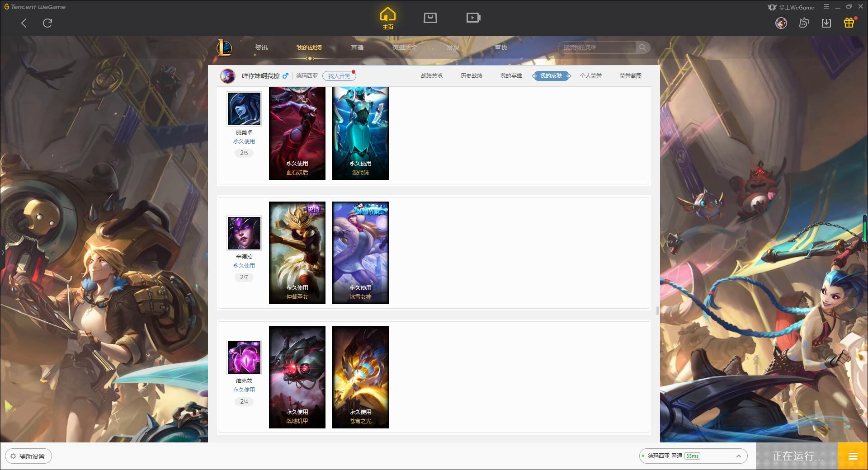The width and height of the screenshot is (868, 470).
Task: Open the 直播 tab
Action: coord(357,47)
